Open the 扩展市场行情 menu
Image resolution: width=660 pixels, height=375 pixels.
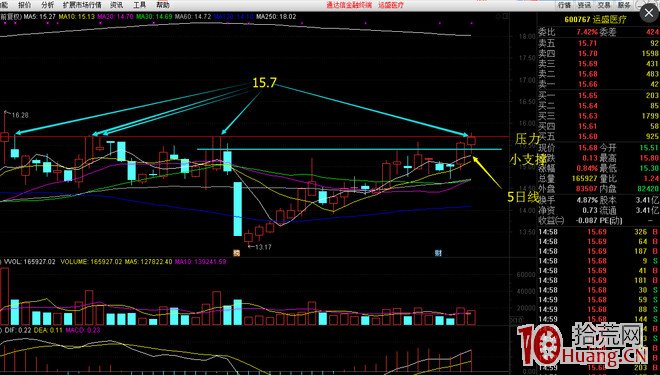82,5
